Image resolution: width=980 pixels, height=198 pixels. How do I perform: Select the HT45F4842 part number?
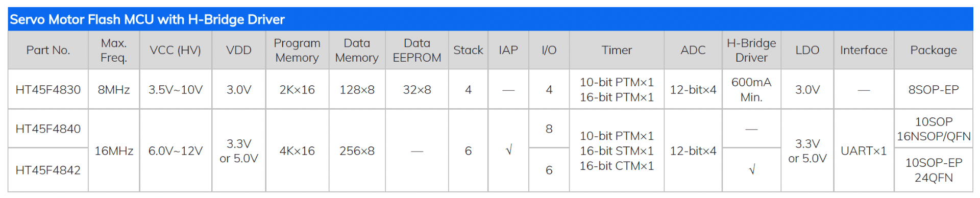tap(48, 170)
